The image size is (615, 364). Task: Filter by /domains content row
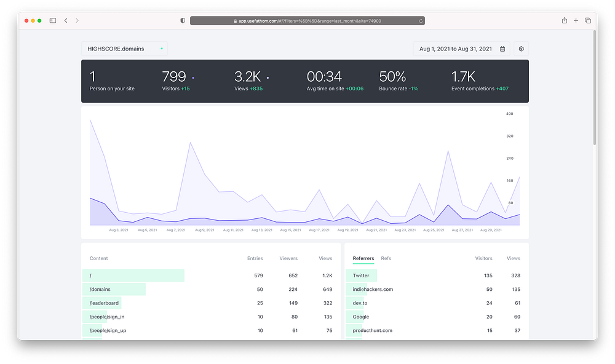pos(211,290)
